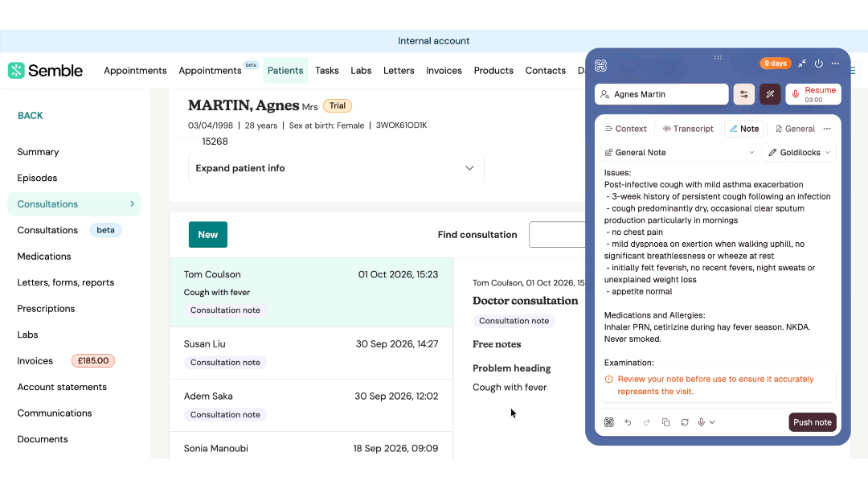Select Adem Saka consultation of 30 Sep 2026

tap(311, 405)
